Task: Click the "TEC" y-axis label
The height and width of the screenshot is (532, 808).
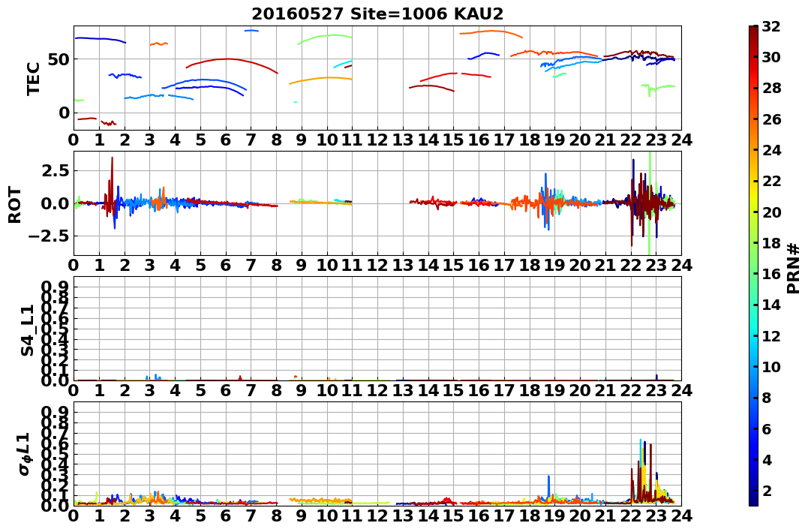Action: (x=33, y=78)
